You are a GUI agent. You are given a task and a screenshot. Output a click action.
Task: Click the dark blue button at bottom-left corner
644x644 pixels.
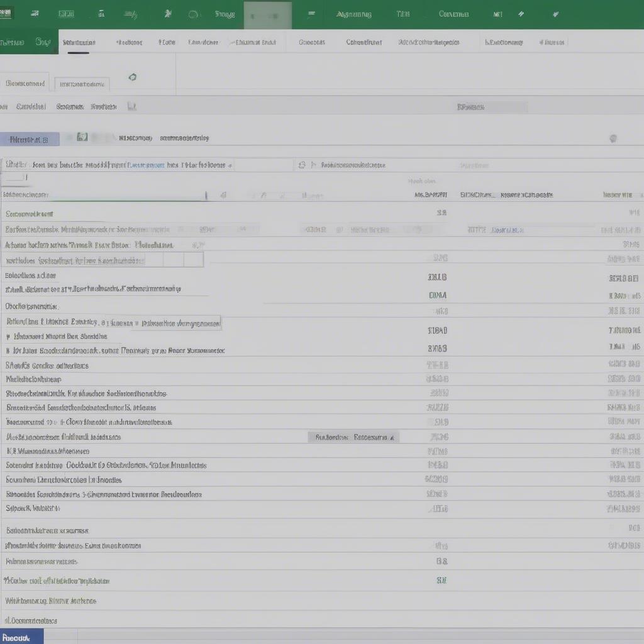point(21,636)
